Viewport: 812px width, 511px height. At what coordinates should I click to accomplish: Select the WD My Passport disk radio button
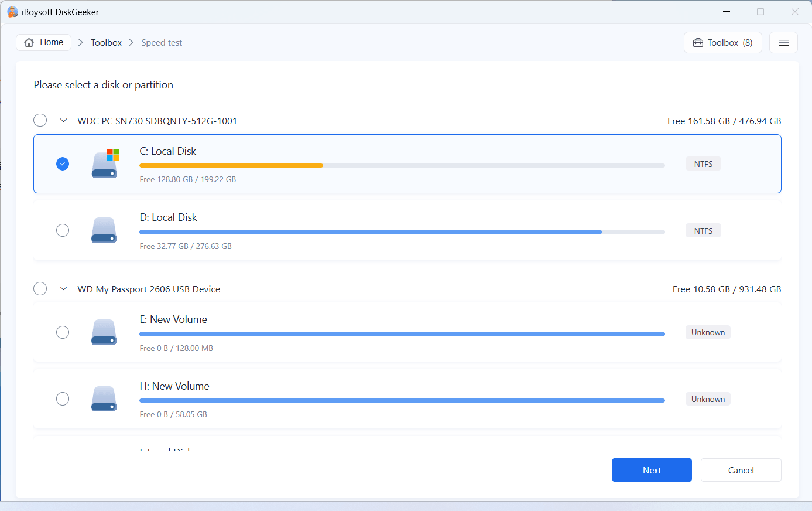[x=40, y=288]
